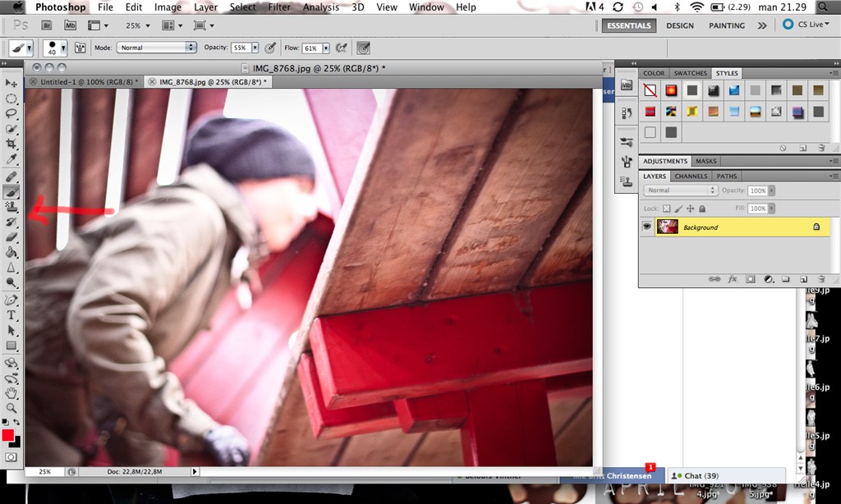Click the Wi-Fi status icon

pos(696,7)
